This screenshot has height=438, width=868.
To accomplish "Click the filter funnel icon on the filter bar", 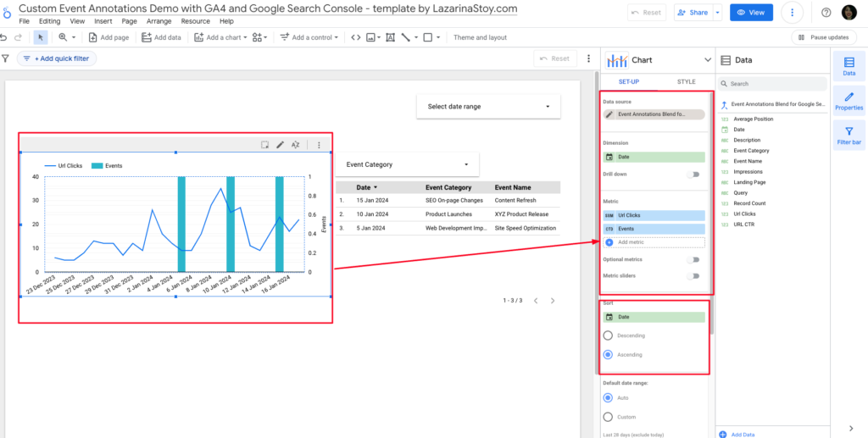I will (6, 58).
